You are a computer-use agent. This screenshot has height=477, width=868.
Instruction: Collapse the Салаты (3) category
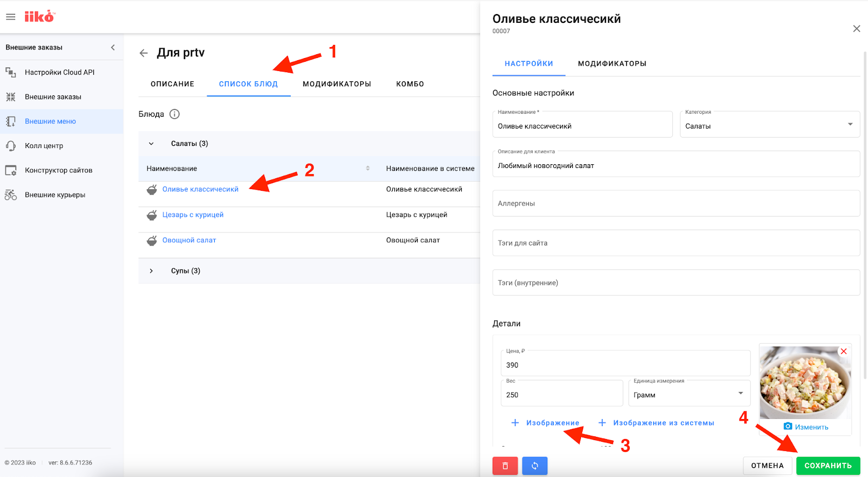tap(151, 144)
